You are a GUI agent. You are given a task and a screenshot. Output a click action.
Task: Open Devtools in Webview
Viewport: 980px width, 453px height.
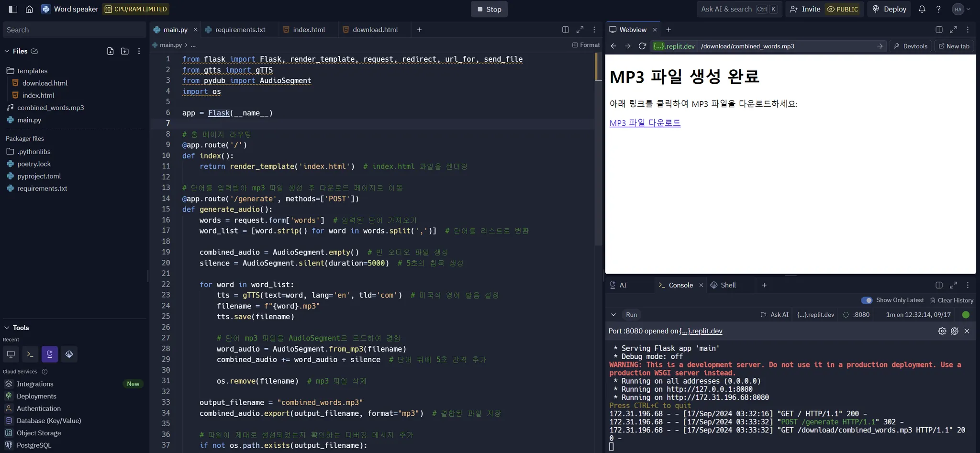[910, 46]
